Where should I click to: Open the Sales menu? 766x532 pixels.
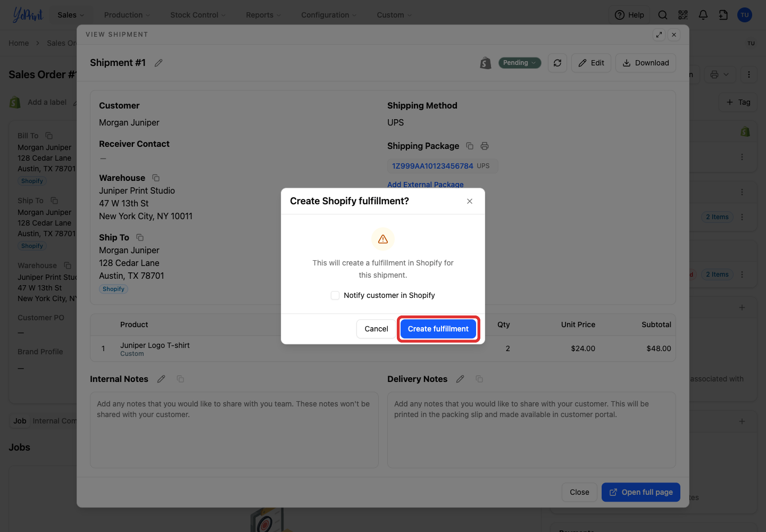point(71,15)
